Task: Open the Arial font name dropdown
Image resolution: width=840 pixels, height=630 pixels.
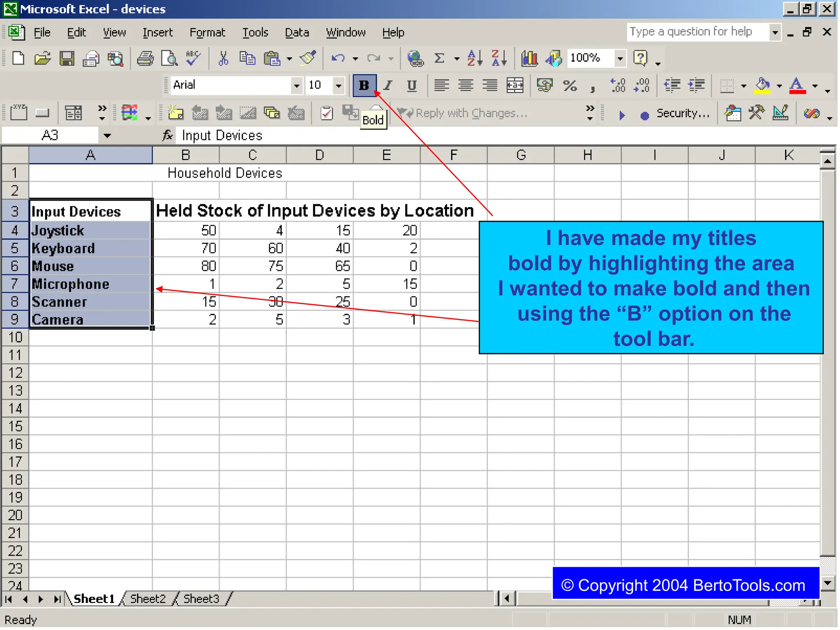Action: coord(297,86)
